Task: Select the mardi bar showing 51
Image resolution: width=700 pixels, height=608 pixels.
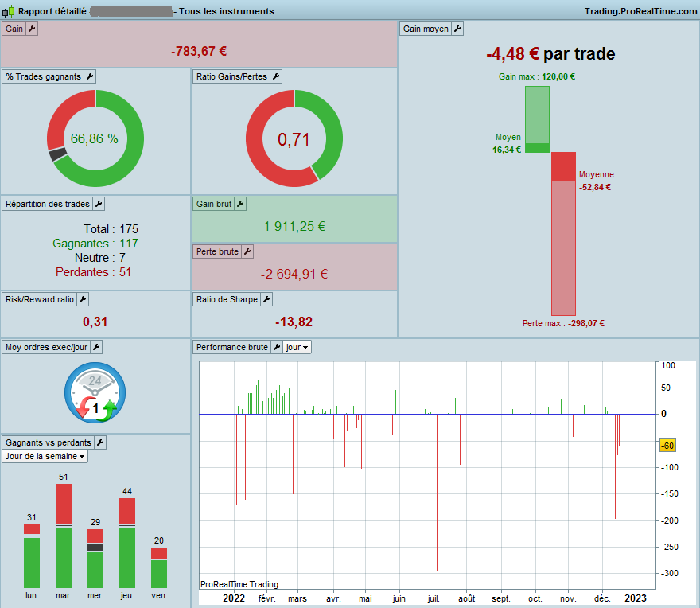Action: click(64, 536)
